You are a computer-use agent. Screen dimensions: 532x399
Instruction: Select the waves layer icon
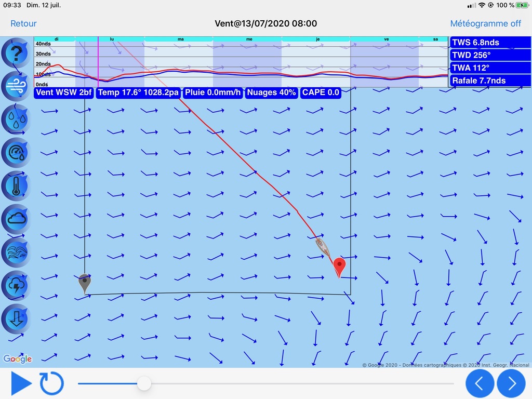click(15, 252)
